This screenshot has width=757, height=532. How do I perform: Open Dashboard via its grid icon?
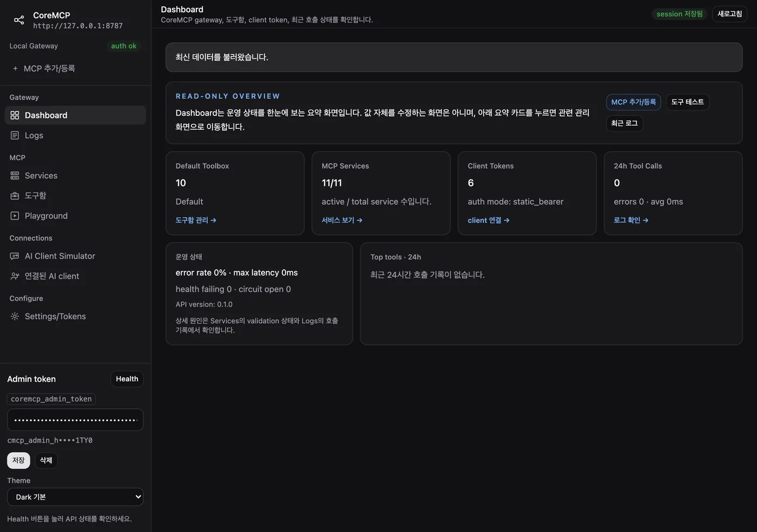(15, 115)
